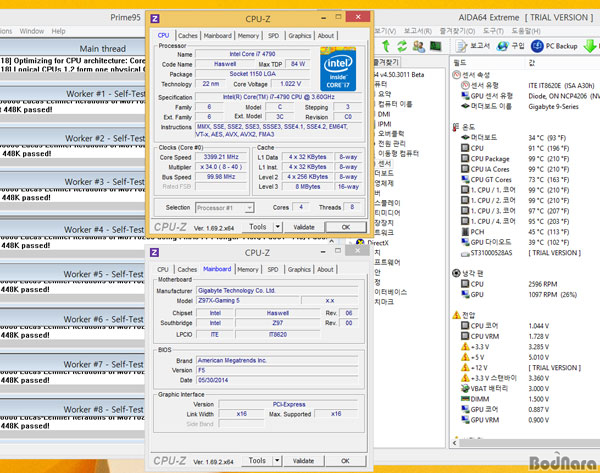
Task: Click Worker #5 - Self-Test title bar
Action: point(72,274)
